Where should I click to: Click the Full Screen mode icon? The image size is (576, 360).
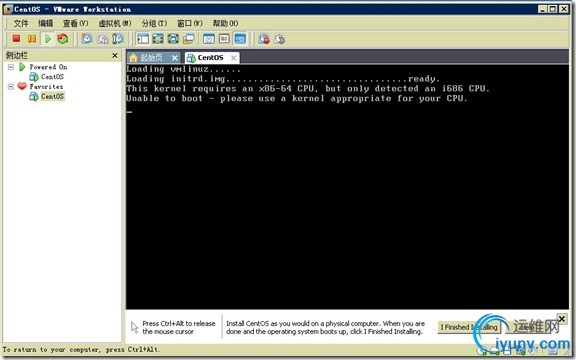pos(158,38)
